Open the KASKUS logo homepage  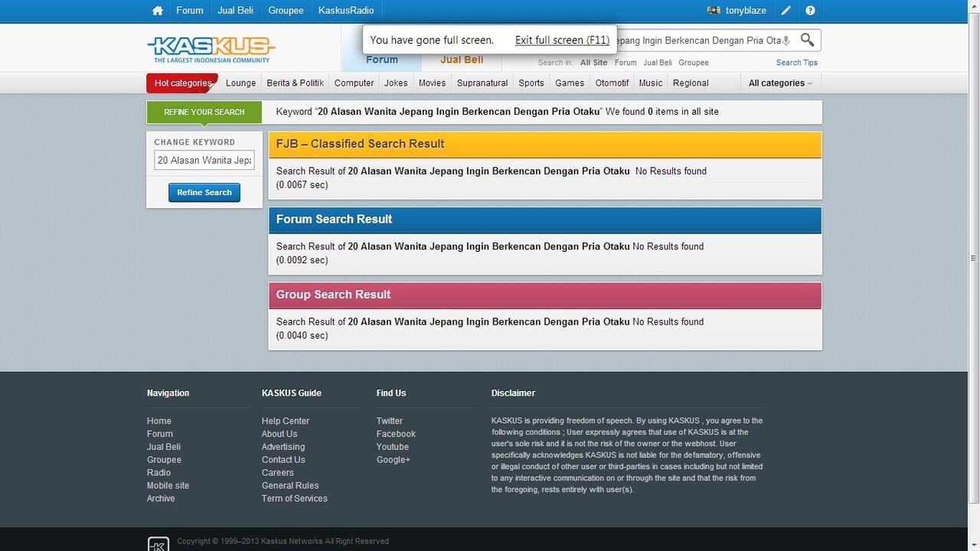coord(211,50)
